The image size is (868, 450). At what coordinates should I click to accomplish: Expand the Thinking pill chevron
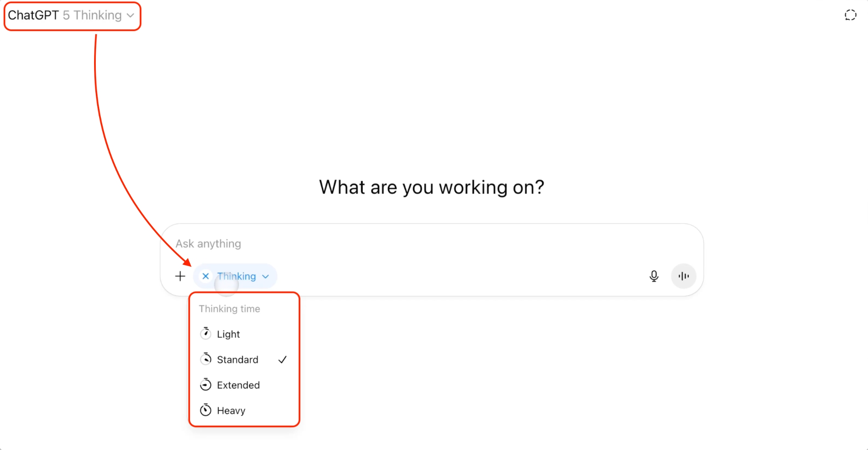(x=266, y=277)
